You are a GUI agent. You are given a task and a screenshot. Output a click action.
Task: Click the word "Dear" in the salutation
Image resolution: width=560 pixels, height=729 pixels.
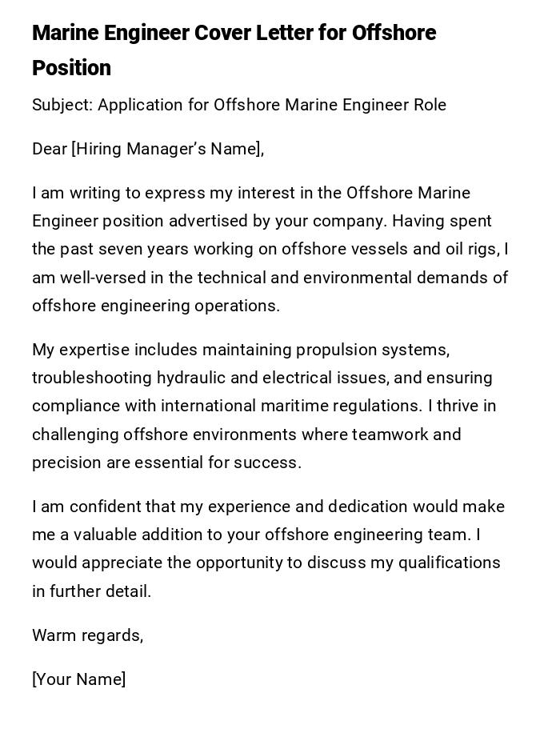click(x=50, y=149)
